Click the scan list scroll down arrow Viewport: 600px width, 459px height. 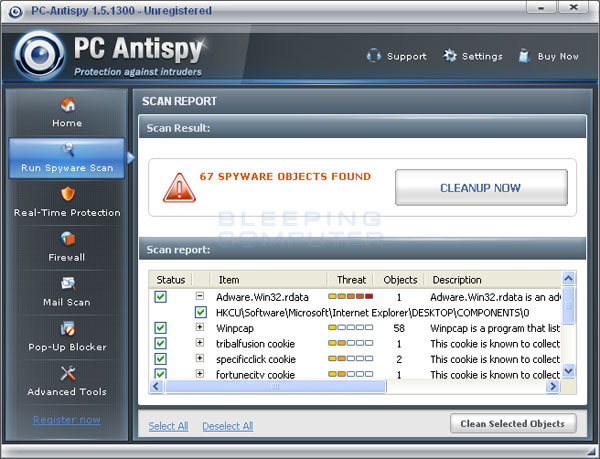[x=569, y=370]
